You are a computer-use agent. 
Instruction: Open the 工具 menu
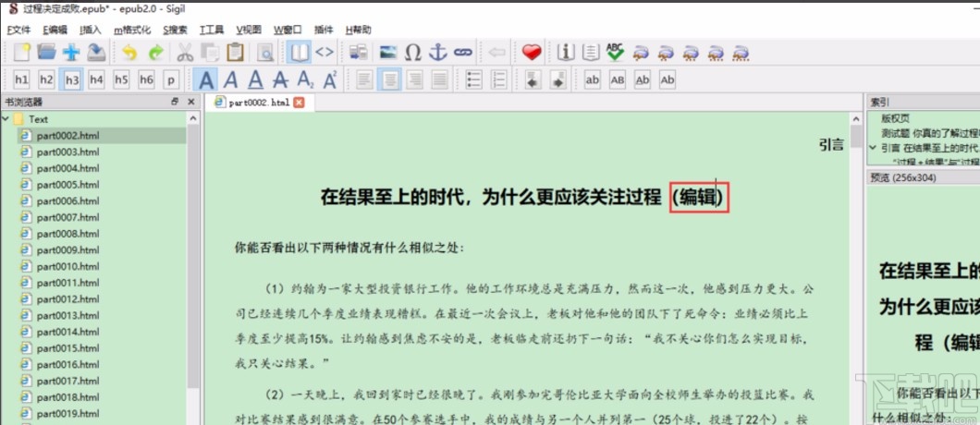(x=212, y=30)
